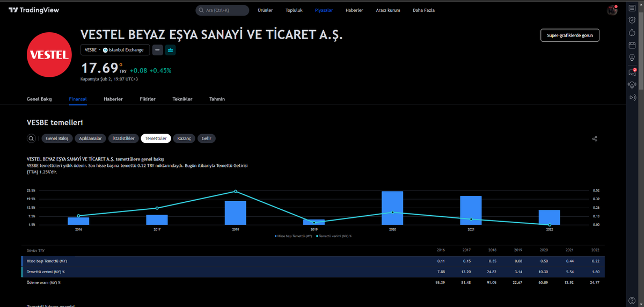
Task: Click 91.05 payout ratio value
Action: pyautogui.click(x=492, y=282)
